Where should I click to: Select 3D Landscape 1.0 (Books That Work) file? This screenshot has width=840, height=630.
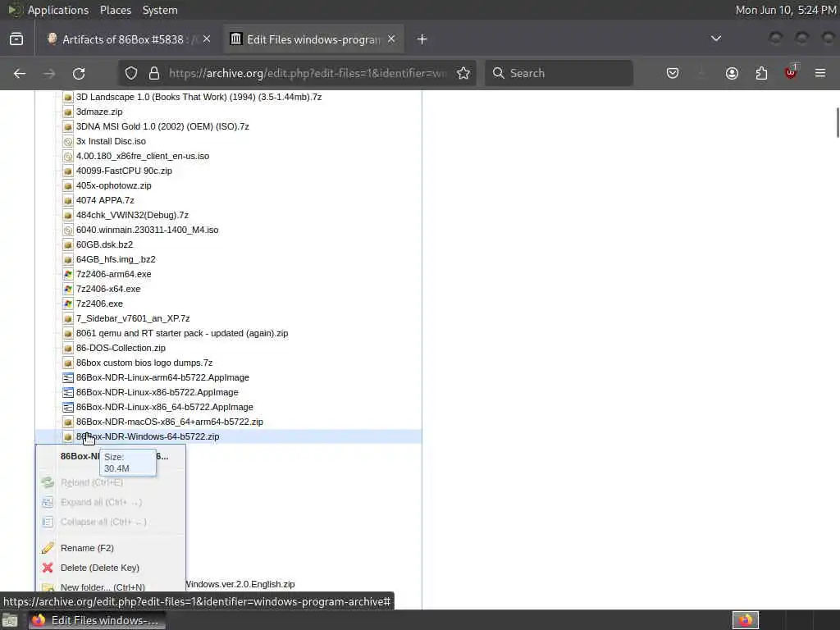[199, 97]
